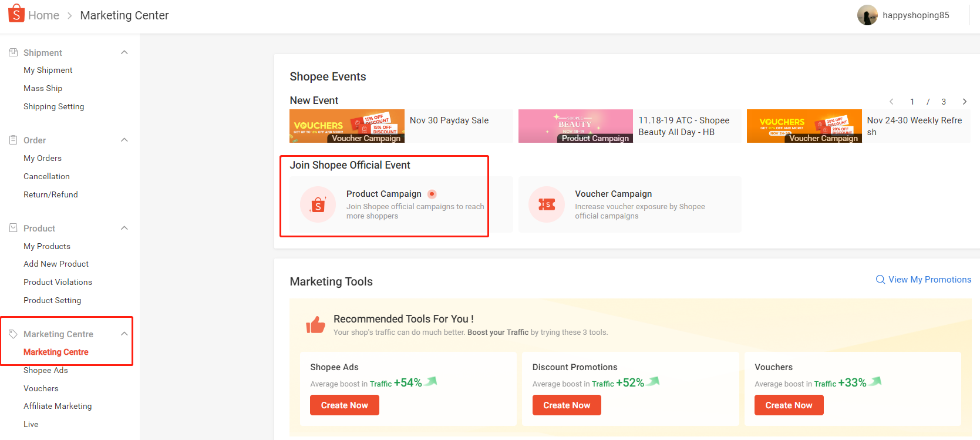This screenshot has width=980, height=440.
Task: Open Cancellation menu item
Action: pos(46,176)
